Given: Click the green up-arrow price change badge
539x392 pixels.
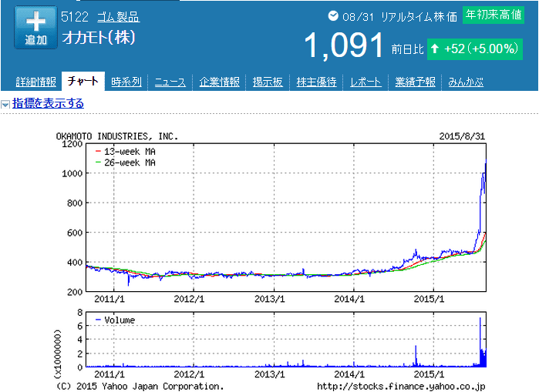Looking at the screenshot, I should [475, 49].
